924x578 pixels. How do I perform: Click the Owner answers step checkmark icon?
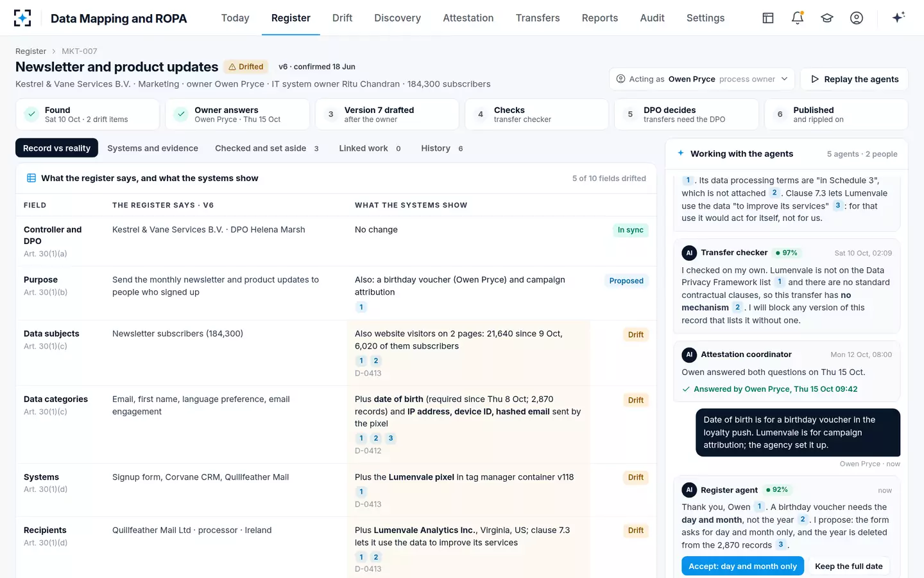[x=181, y=114]
